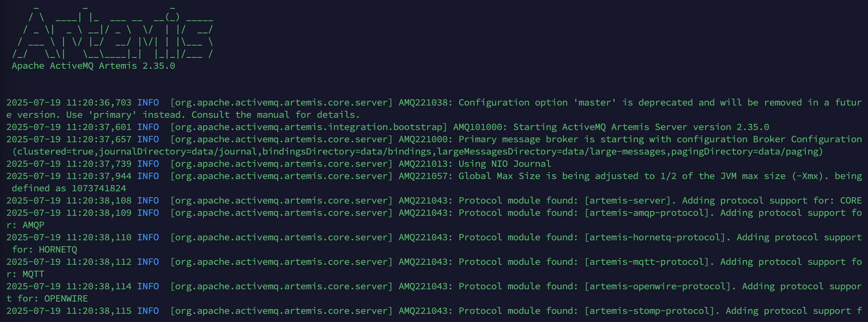Click the AMQ221057 log code
Image resolution: width=868 pixels, height=322 pixels.
click(425, 176)
